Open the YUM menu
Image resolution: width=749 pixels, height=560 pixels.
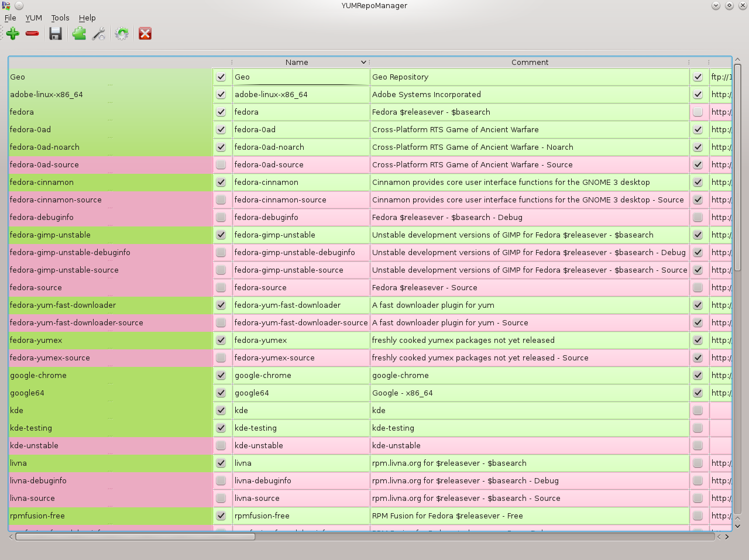(33, 18)
